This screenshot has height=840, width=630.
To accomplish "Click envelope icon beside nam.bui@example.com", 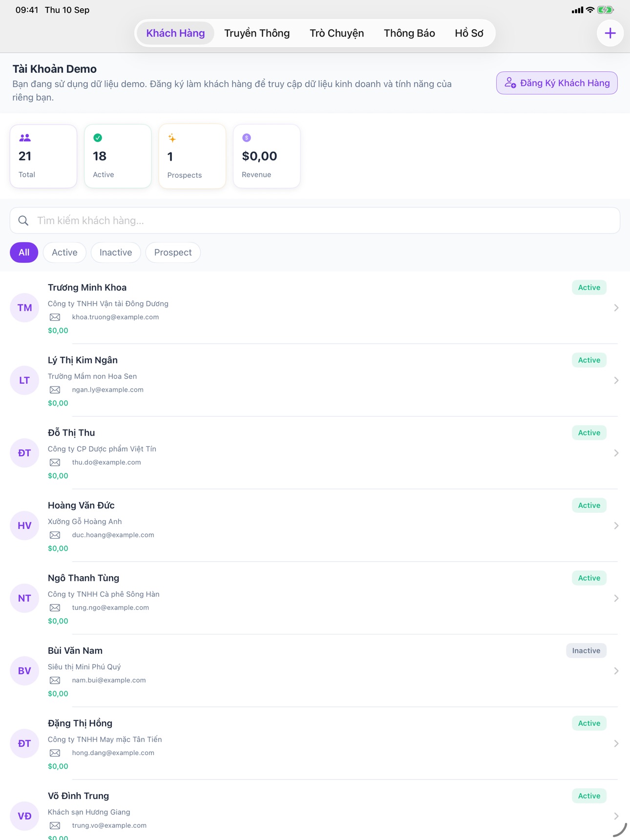I will [55, 680].
